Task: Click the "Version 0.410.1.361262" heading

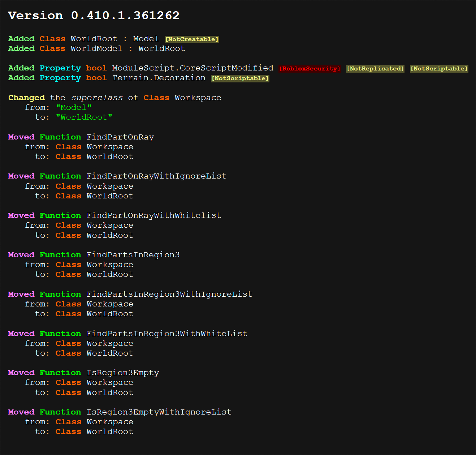Action: [x=94, y=16]
